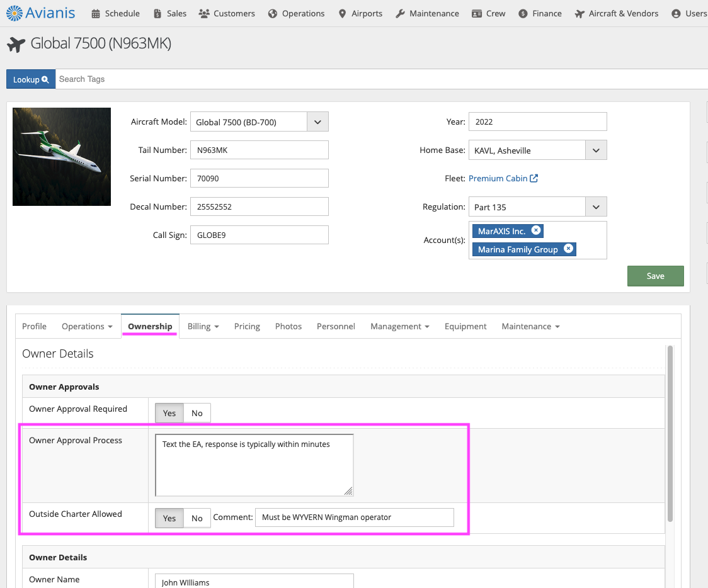Click the Outside Charter Comment field

(355, 517)
